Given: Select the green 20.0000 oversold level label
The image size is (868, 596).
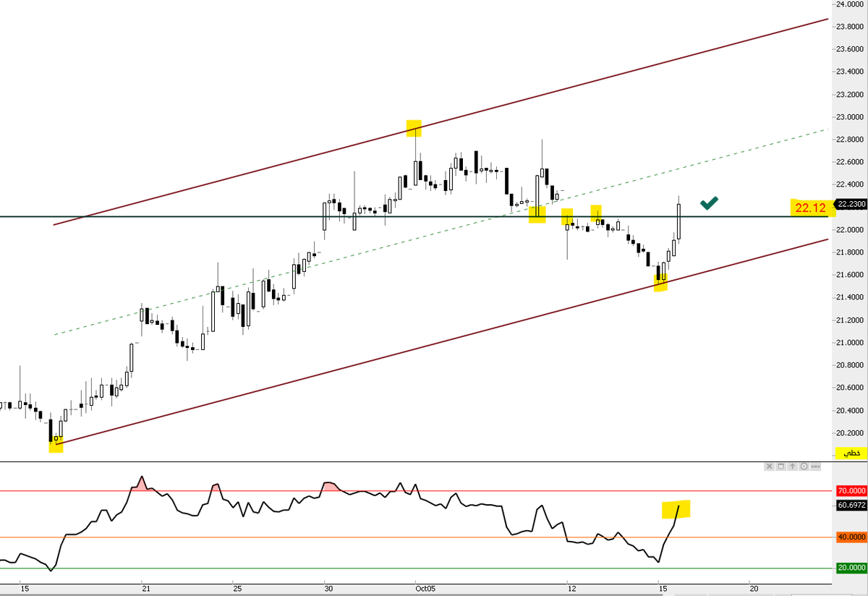Looking at the screenshot, I should 850,568.
